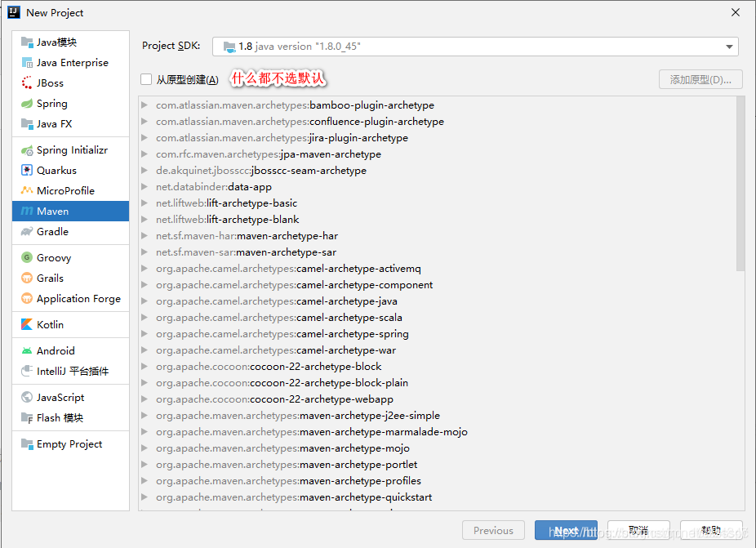Click the Grails orange icon
The width and height of the screenshot is (756, 548).
coord(27,278)
